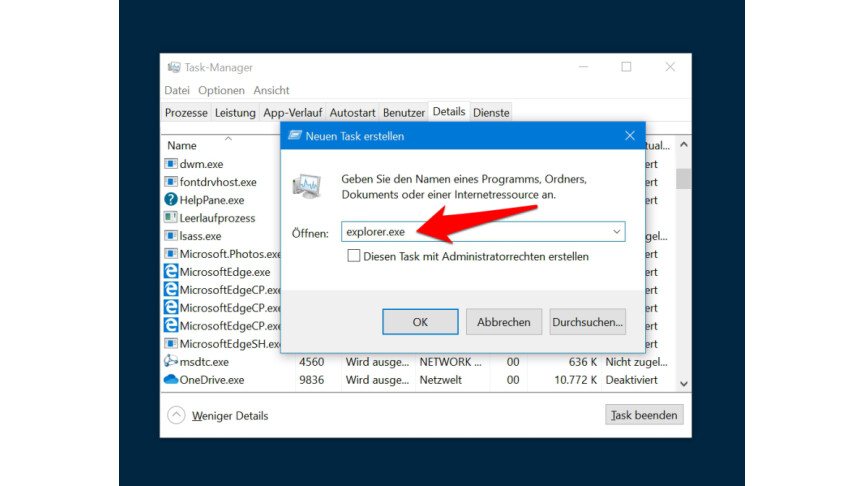The height and width of the screenshot is (486, 864).
Task: Click the msdtc.exe process icon
Action: 171,362
